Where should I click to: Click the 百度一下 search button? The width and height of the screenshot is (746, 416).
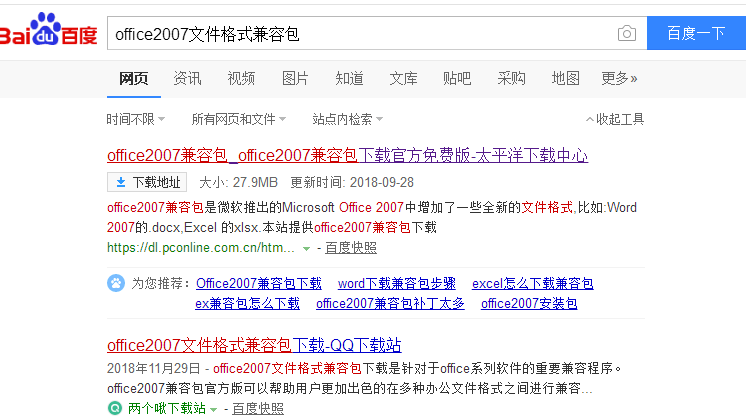click(x=696, y=33)
